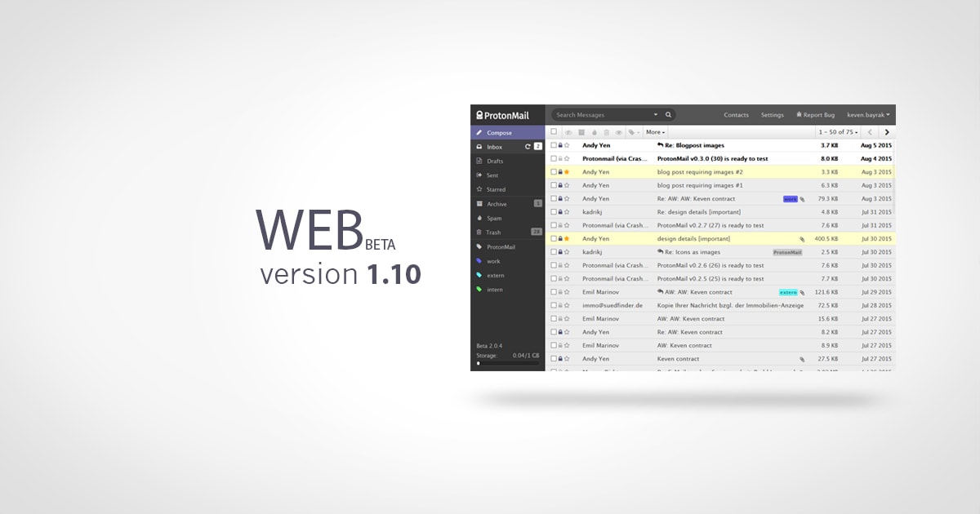Image resolution: width=980 pixels, height=514 pixels.
Task: Click lock icon on 'Re: Blogpost images' row
Action: tap(560, 145)
